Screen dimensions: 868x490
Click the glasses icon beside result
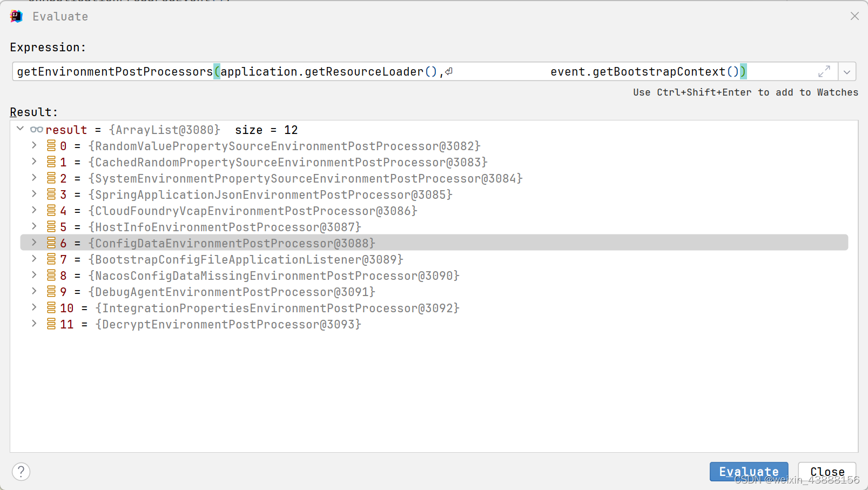click(x=36, y=129)
